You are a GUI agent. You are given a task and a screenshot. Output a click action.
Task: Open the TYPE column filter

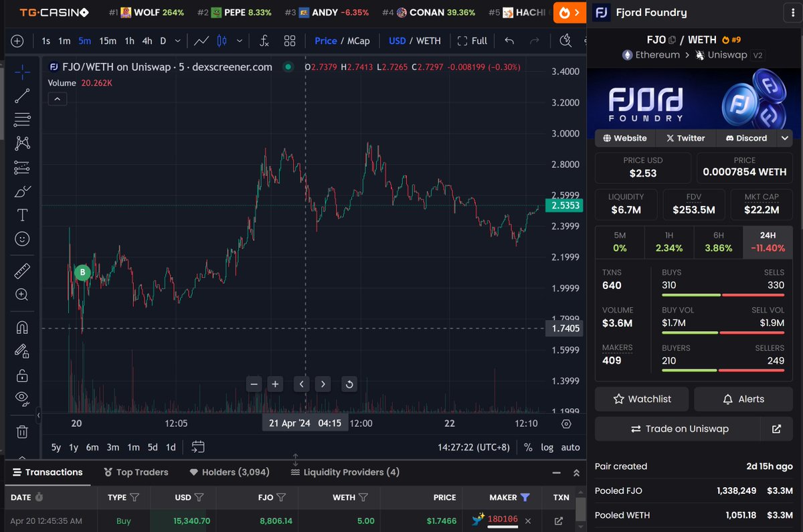point(135,497)
